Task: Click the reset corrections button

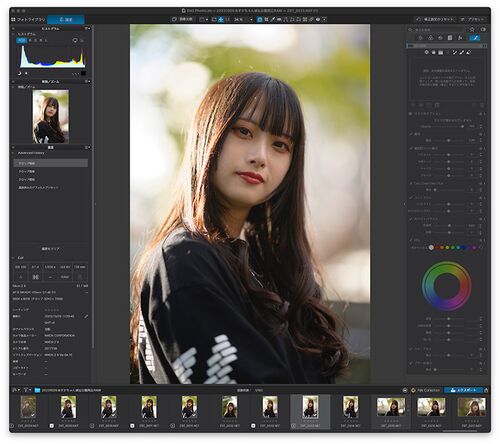Action: click(436, 20)
